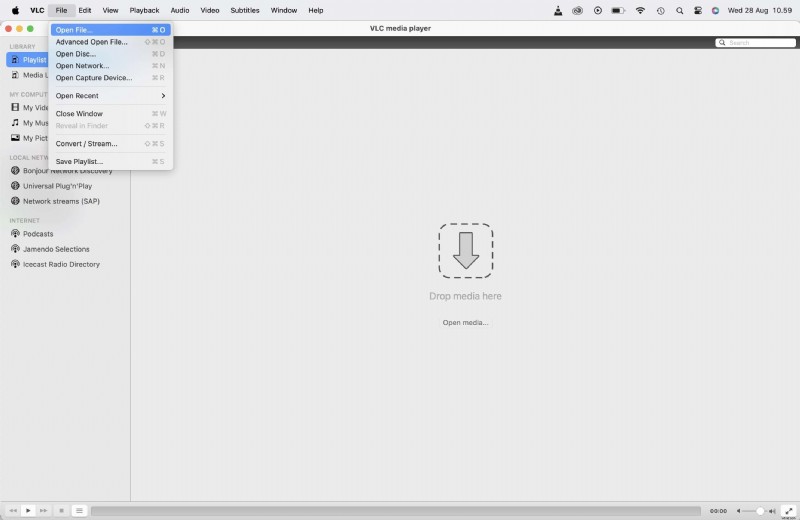Open Universal Plug'n'Play source
The height and width of the screenshot is (520, 800).
coord(57,186)
